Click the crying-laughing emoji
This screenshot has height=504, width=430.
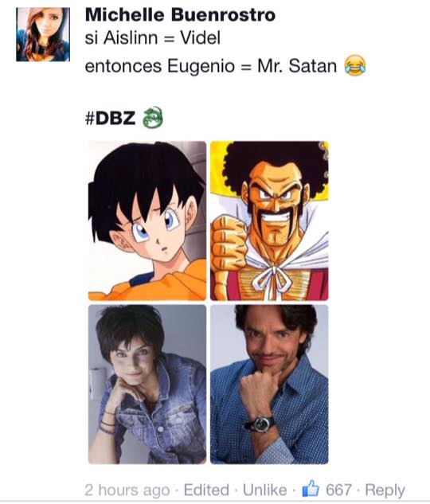355,65
